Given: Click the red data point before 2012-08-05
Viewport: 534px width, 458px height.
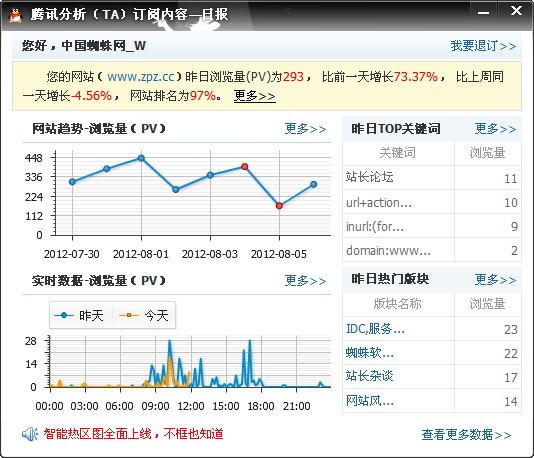Looking at the screenshot, I should click(245, 167).
